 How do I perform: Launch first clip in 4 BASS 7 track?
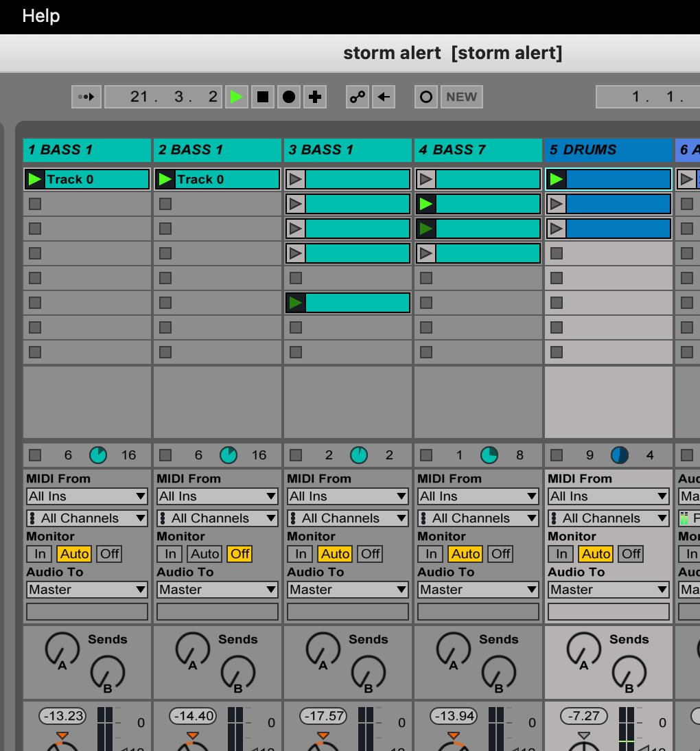(425, 179)
